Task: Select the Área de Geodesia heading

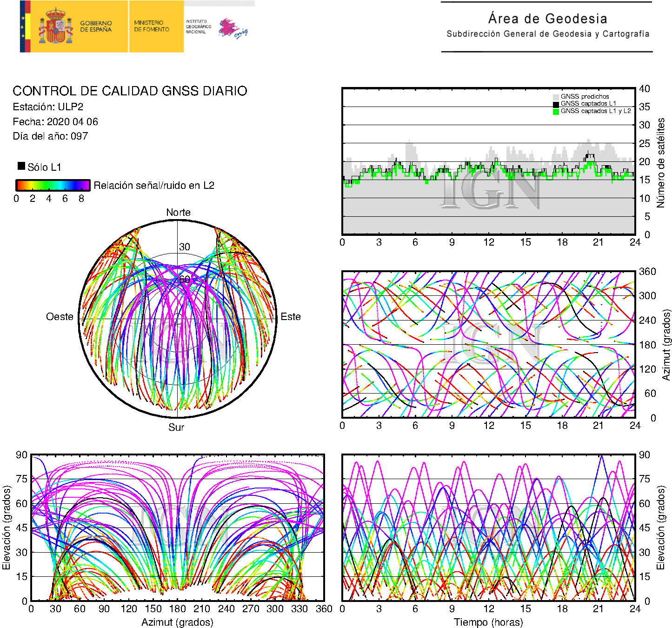Action: 547,19
